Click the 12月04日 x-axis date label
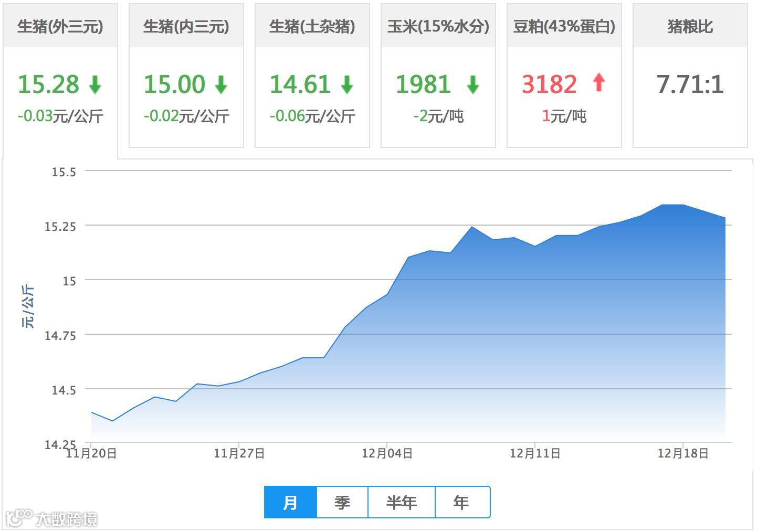This screenshot has height=532, width=757. [x=387, y=453]
